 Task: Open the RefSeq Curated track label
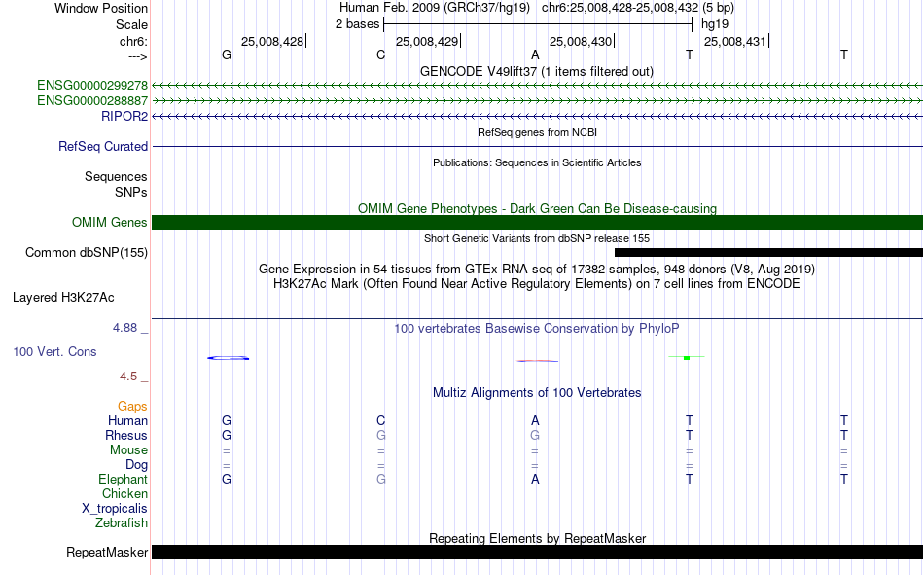click(103, 146)
